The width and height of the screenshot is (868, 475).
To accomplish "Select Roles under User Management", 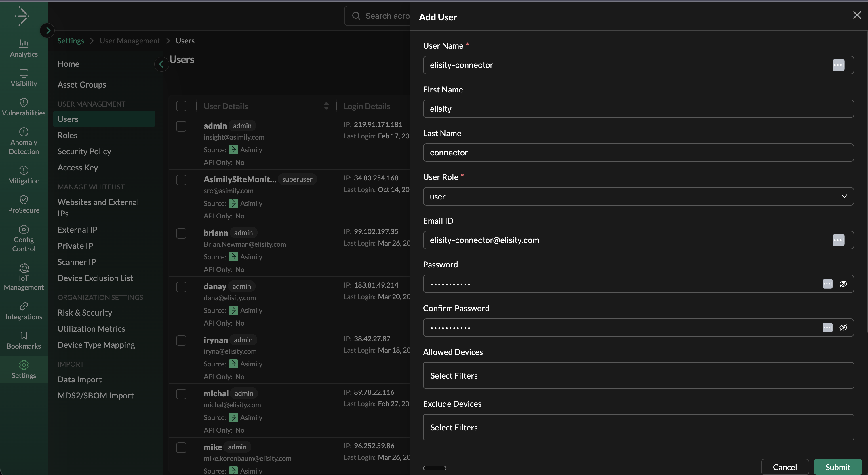I will pos(67,136).
